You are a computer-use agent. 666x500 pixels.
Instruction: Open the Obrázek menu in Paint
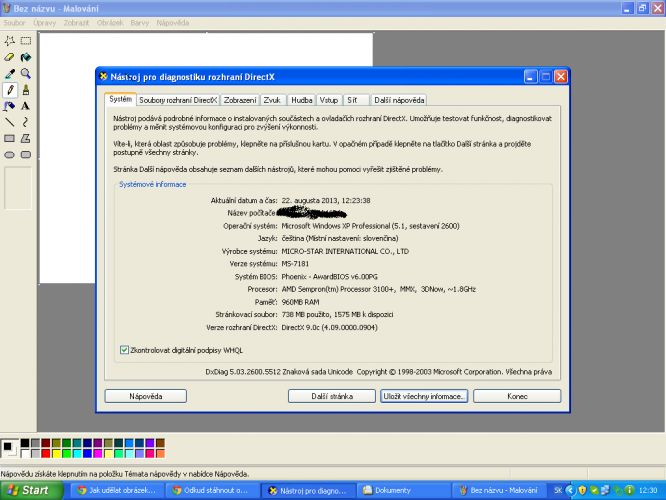pos(110,23)
